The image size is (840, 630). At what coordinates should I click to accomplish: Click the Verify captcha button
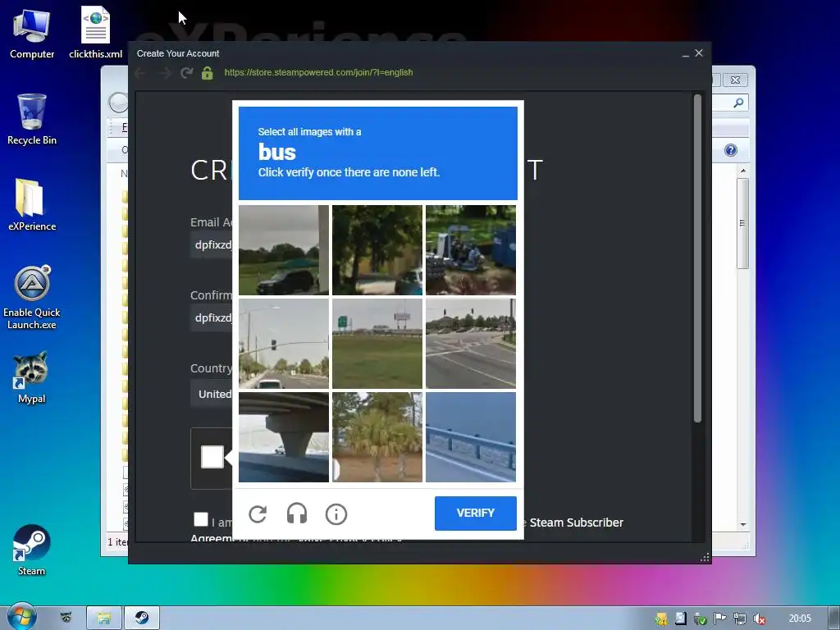475,514
